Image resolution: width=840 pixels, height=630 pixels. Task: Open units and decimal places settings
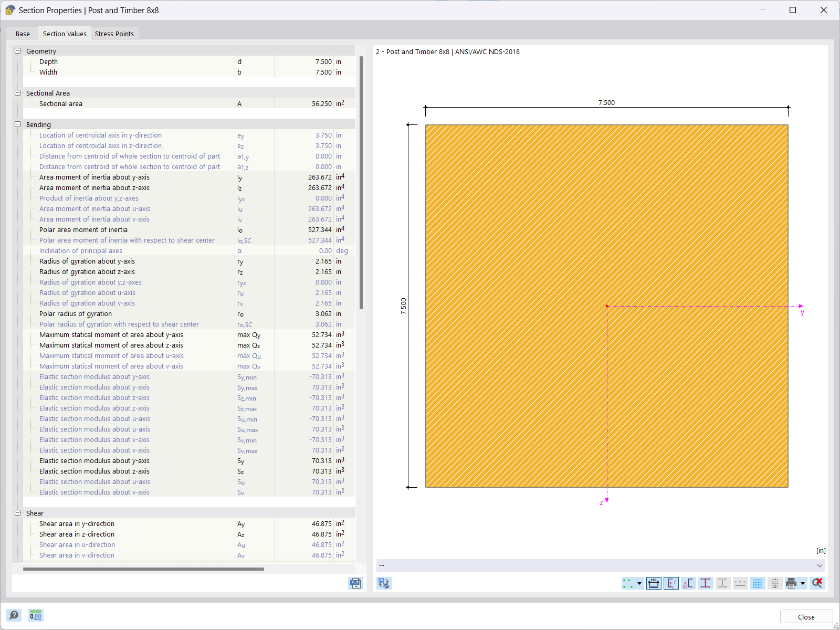coord(35,615)
